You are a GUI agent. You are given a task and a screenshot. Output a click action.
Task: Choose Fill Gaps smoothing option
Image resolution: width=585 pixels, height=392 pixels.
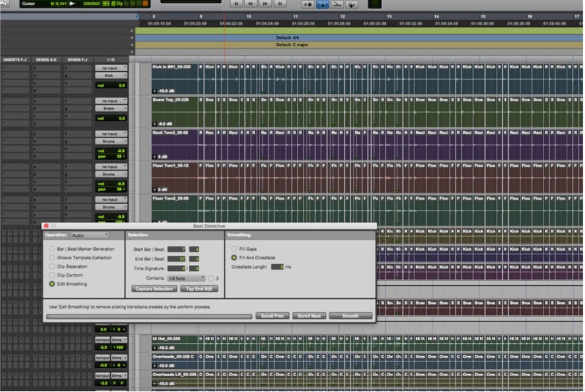pyautogui.click(x=234, y=249)
